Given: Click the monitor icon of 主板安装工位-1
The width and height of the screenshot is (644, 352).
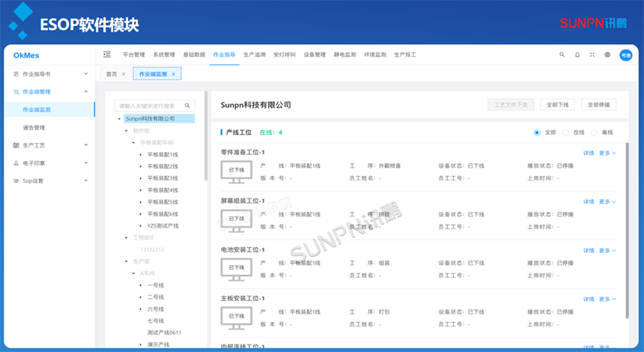Looking at the screenshot, I should [x=236, y=318].
